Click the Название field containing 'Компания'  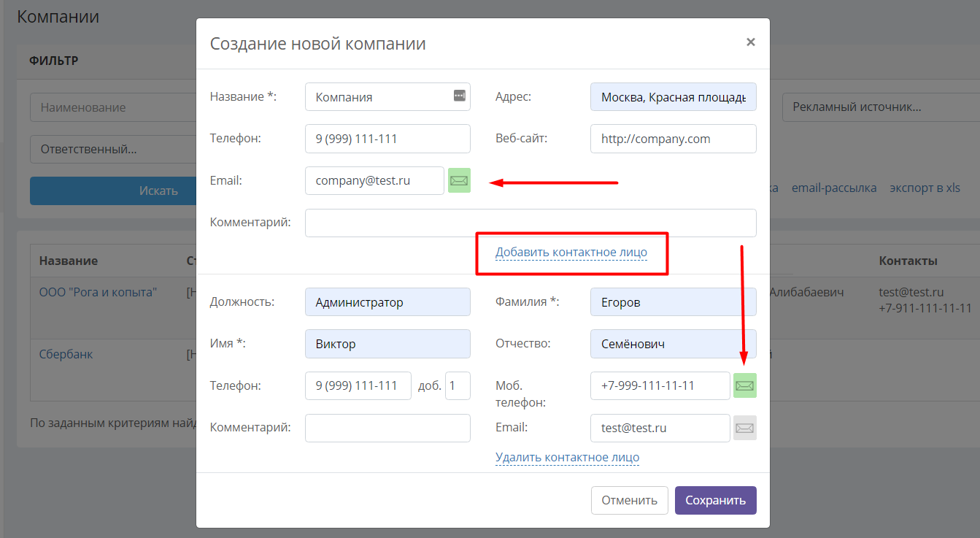pos(387,96)
